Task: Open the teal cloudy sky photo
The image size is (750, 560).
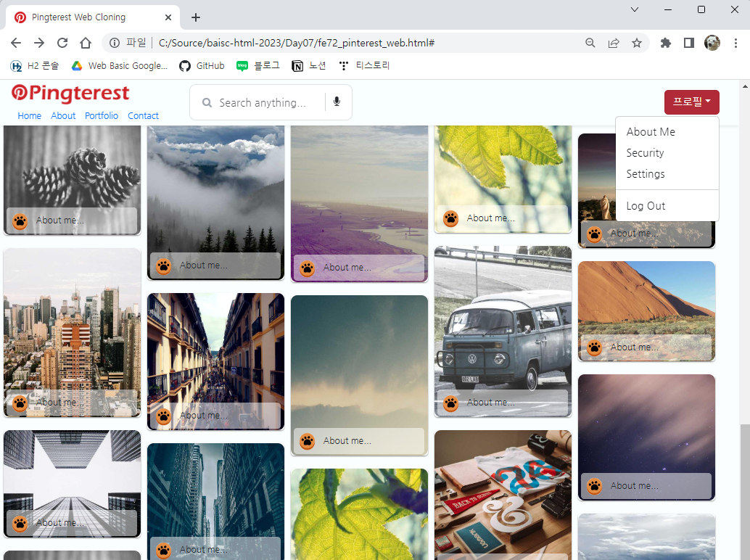Action: [x=359, y=376]
